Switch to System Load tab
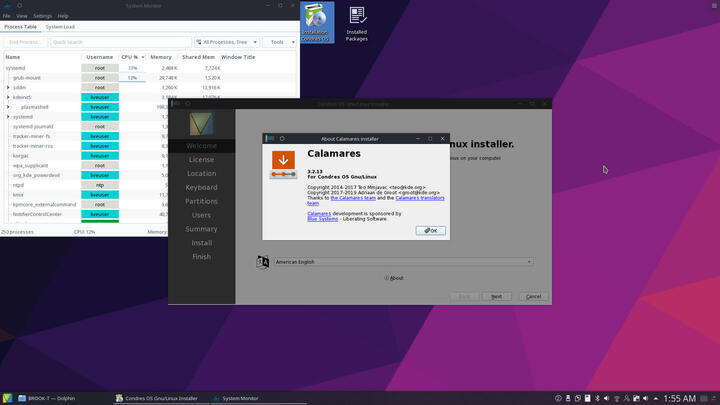The height and width of the screenshot is (405, 720). tap(60, 27)
